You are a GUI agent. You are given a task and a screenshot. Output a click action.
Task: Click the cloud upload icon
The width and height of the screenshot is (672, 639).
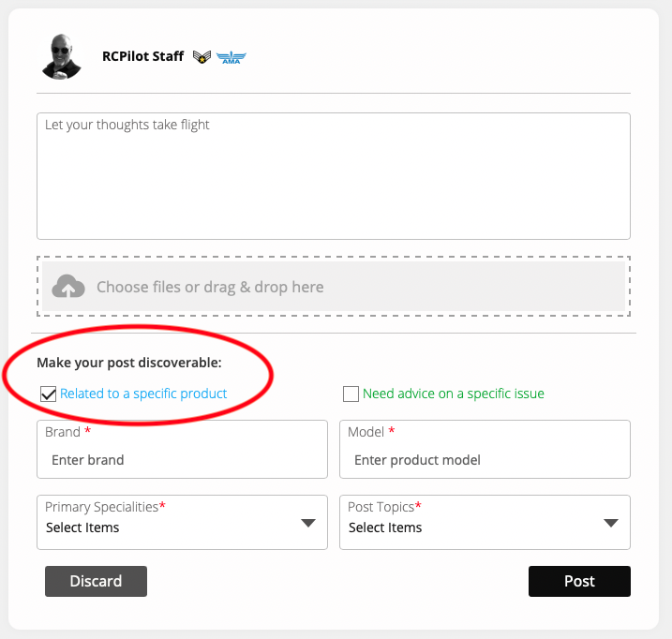(67, 287)
